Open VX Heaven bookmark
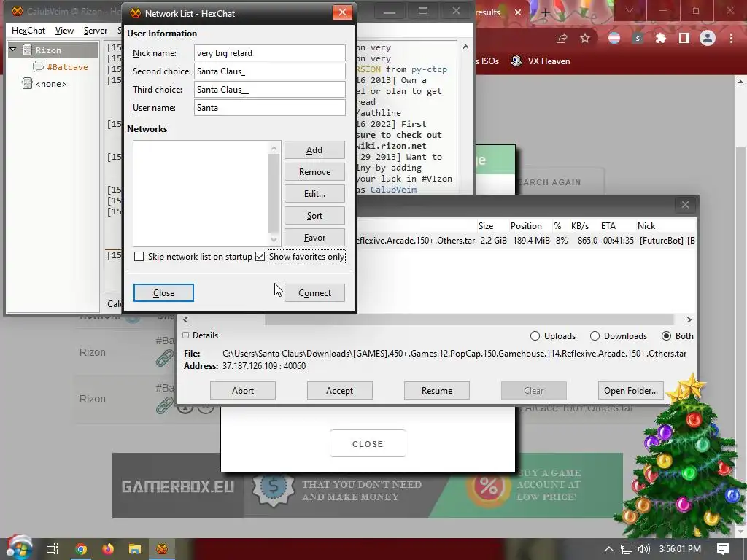Image resolution: width=747 pixels, height=560 pixels. click(x=541, y=61)
